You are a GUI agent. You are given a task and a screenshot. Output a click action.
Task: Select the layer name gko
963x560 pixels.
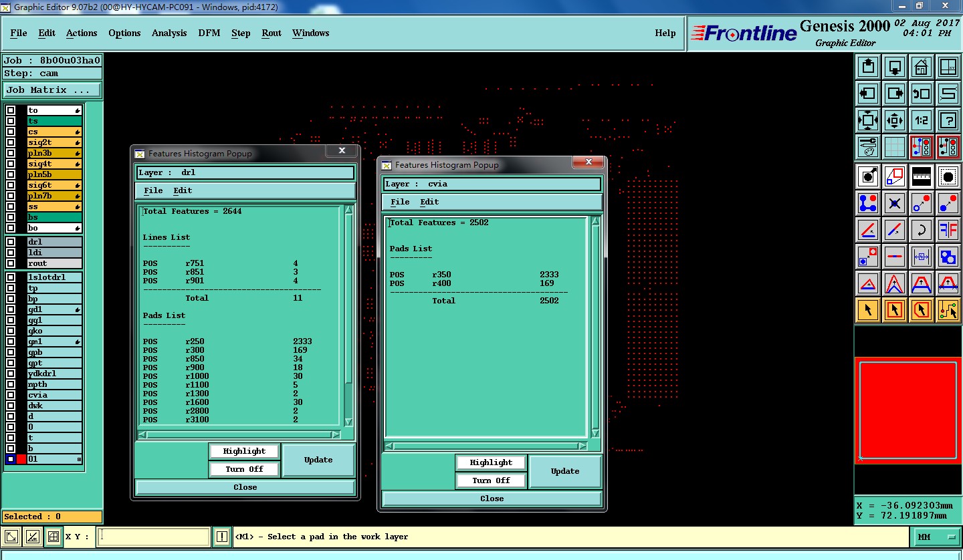pos(54,331)
